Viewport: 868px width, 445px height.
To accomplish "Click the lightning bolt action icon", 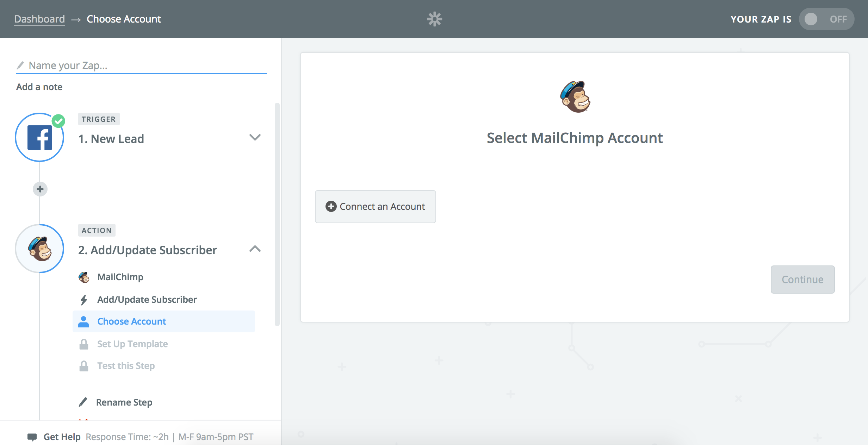I will (x=83, y=300).
